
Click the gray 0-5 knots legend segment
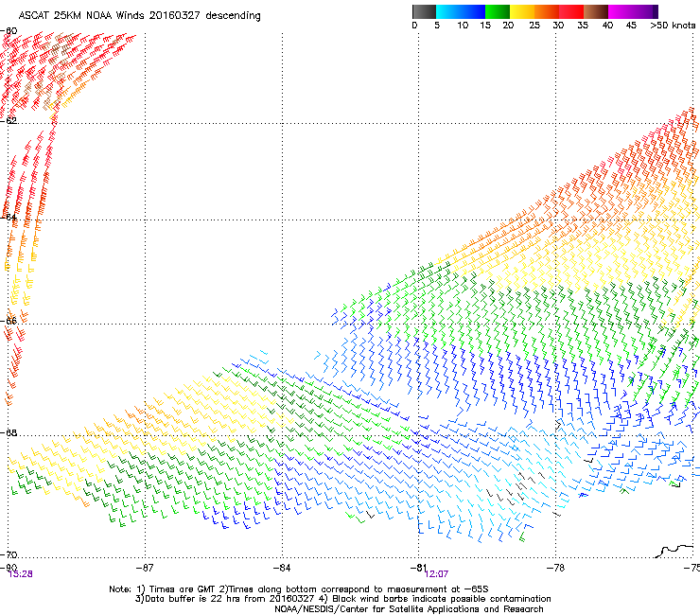coord(424,11)
